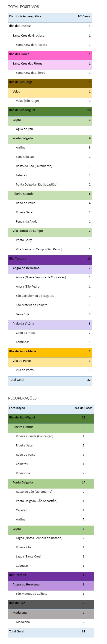This screenshot has height=644, width=107.
Task: Select the orange Ilha de Santa Maria row
Action: (50, 352)
